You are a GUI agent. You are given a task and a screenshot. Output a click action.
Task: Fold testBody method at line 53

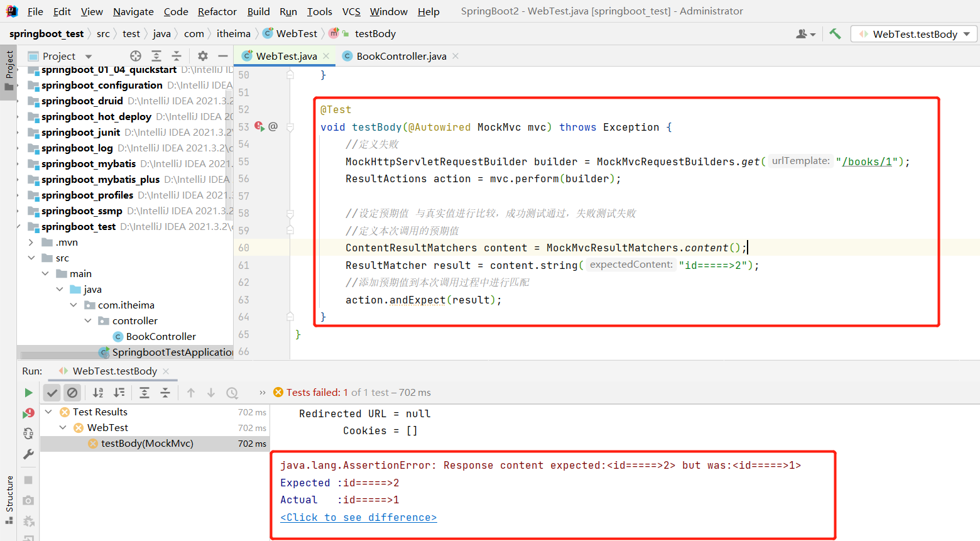[290, 127]
